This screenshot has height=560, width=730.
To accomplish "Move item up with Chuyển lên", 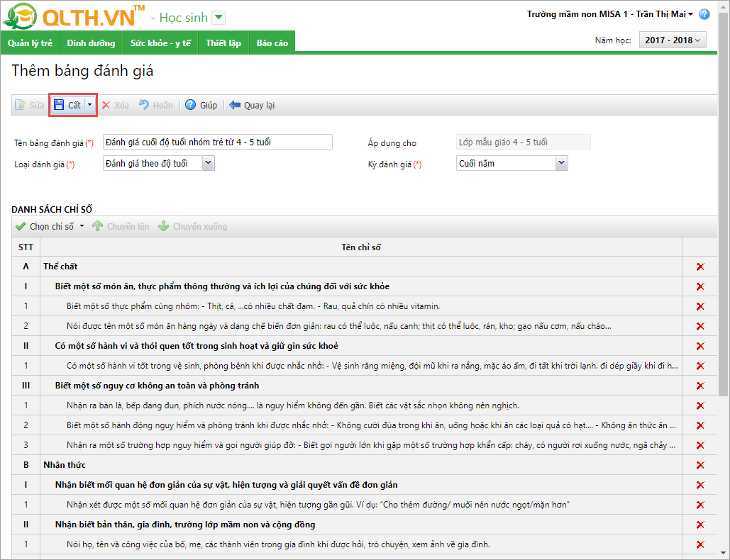I will 121,227.
